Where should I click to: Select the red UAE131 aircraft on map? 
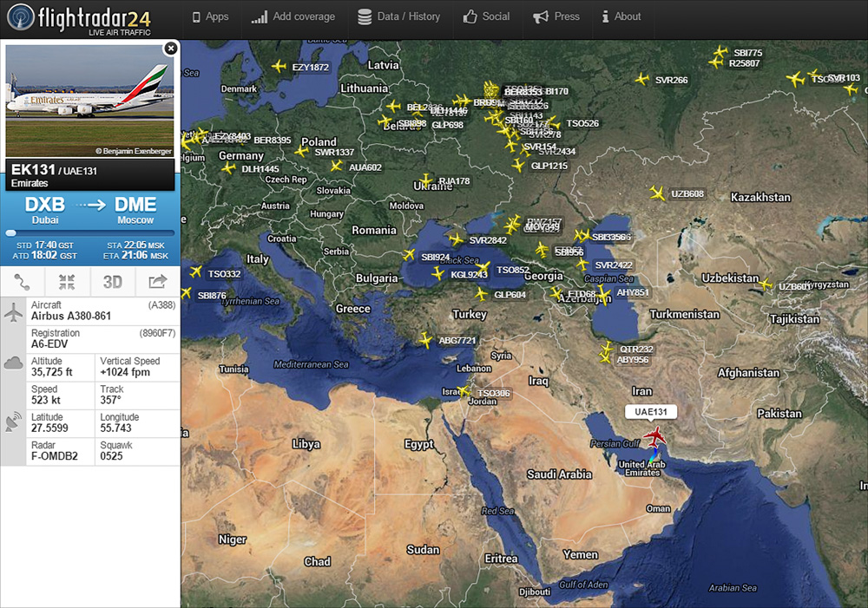tap(655, 436)
